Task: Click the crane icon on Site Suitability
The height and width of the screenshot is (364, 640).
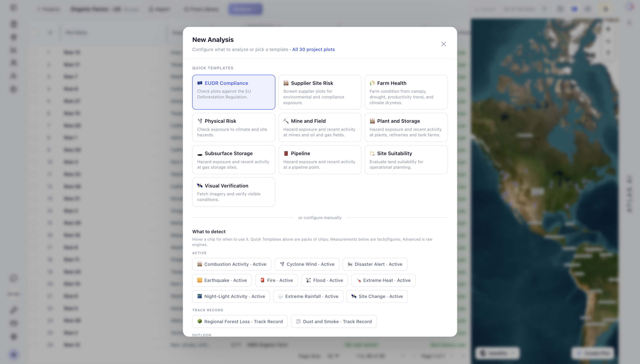Action: (x=372, y=153)
